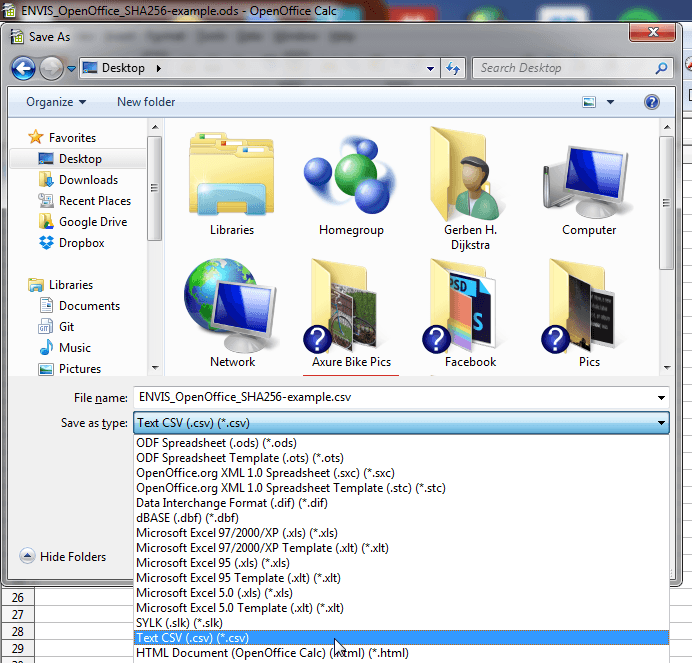692x663 pixels.
Task: Open Downloads in the sidebar
Action: tap(79, 180)
